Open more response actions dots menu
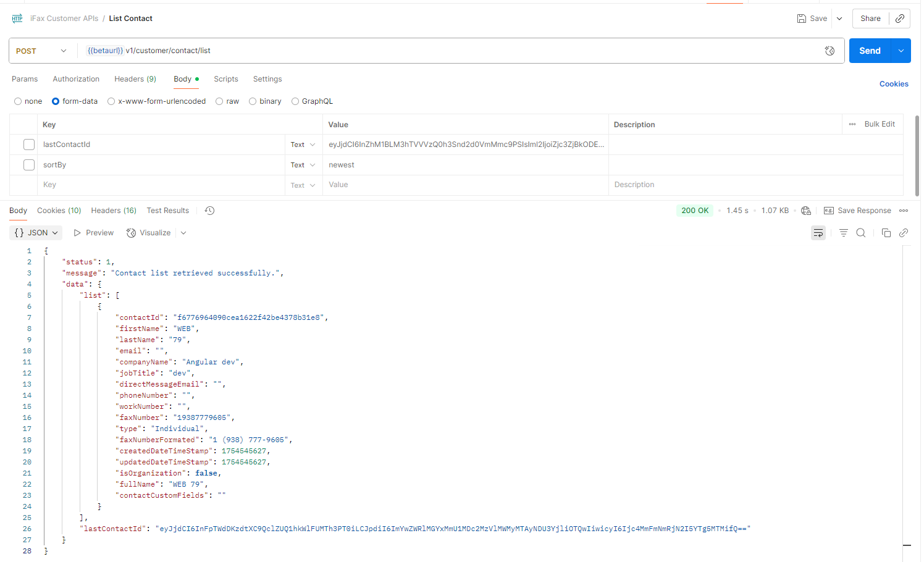 click(904, 211)
